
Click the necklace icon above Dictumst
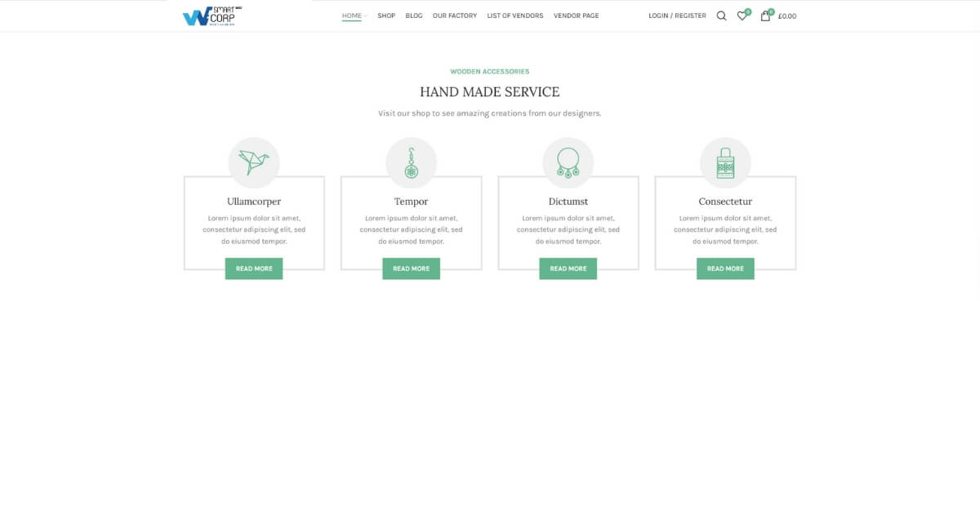568,162
